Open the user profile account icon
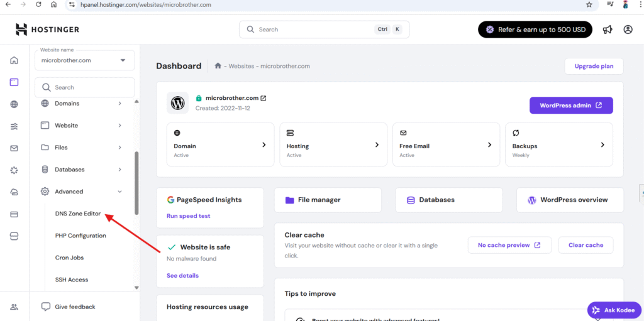 [x=628, y=30]
